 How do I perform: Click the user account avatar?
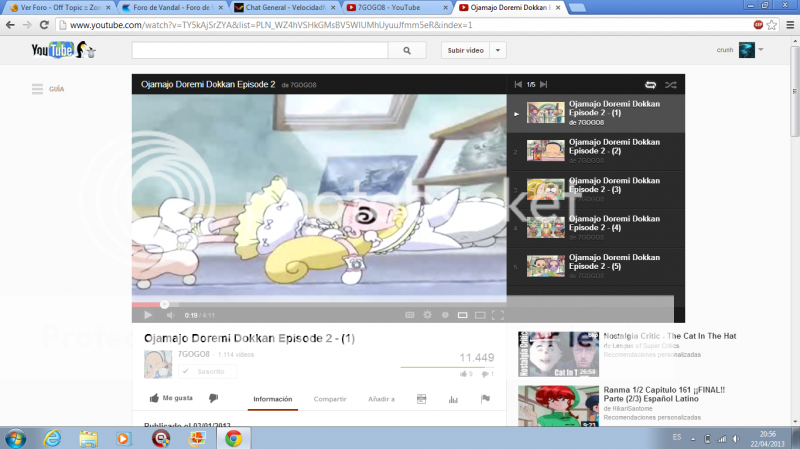pyautogui.click(x=746, y=50)
